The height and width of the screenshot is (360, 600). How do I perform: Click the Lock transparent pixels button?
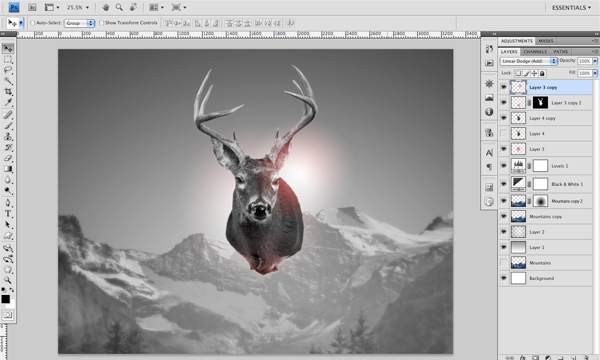(x=518, y=73)
